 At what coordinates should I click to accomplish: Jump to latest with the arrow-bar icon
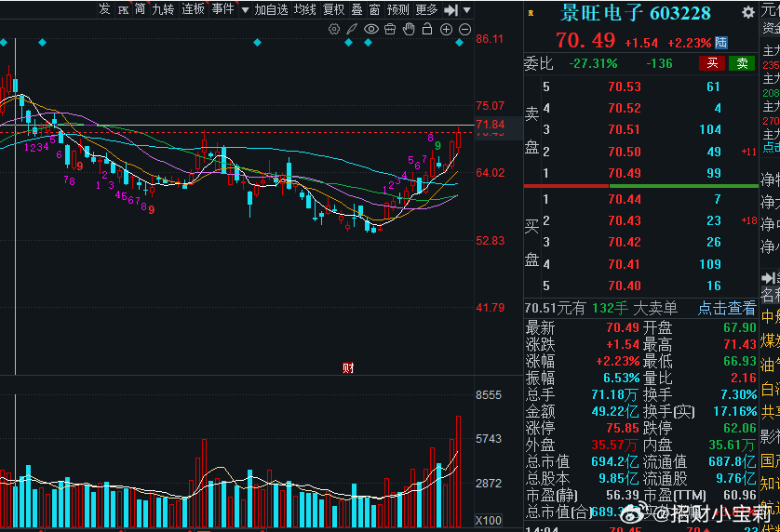451,10
